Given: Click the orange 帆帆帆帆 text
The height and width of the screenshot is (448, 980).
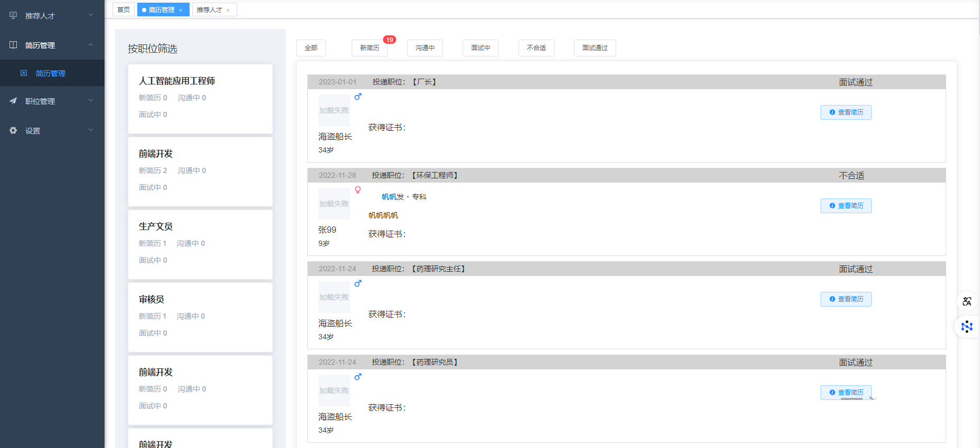Looking at the screenshot, I should (x=383, y=215).
